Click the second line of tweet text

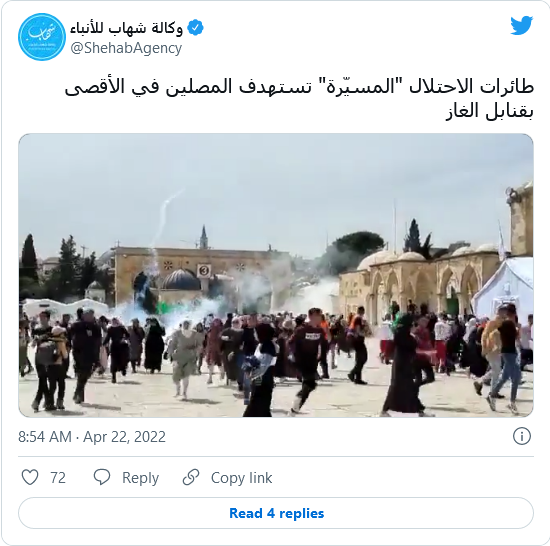point(490,112)
